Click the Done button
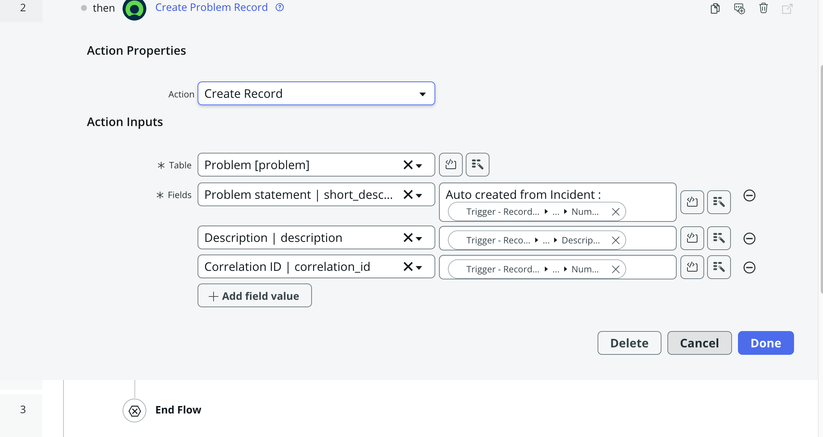Image resolution: width=823 pixels, height=437 pixels. (765, 343)
